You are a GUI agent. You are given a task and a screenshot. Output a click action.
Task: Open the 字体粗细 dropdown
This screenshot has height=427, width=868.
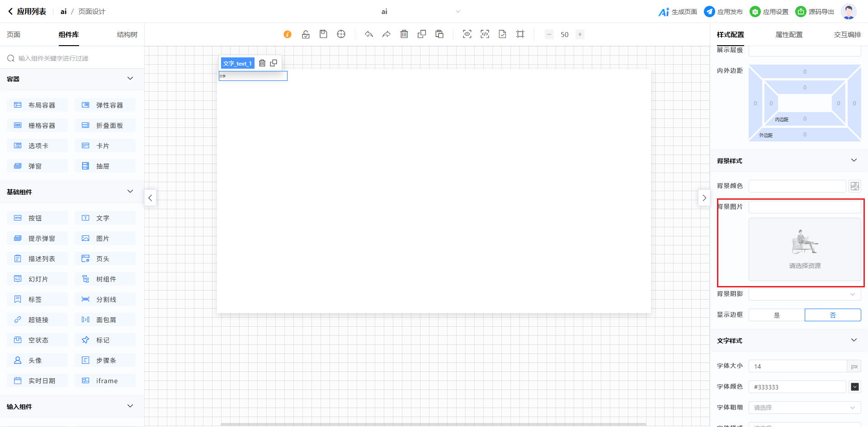point(805,408)
